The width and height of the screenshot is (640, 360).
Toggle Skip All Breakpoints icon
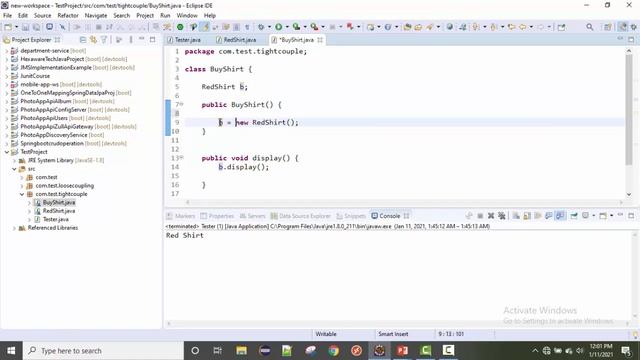tap(62, 27)
